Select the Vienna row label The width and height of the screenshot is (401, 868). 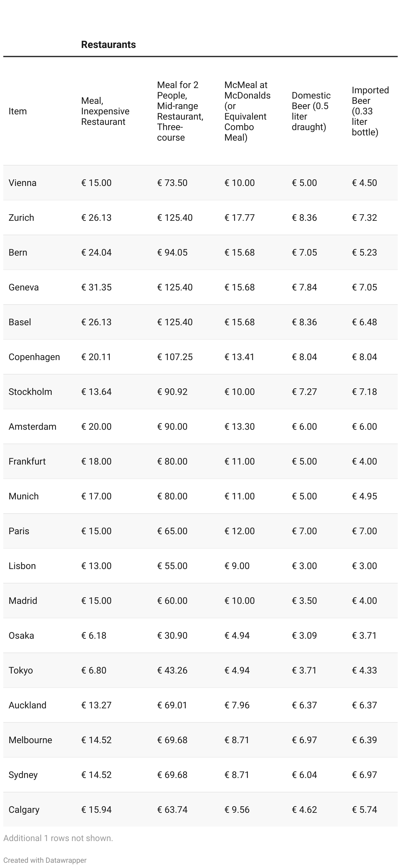(x=23, y=183)
